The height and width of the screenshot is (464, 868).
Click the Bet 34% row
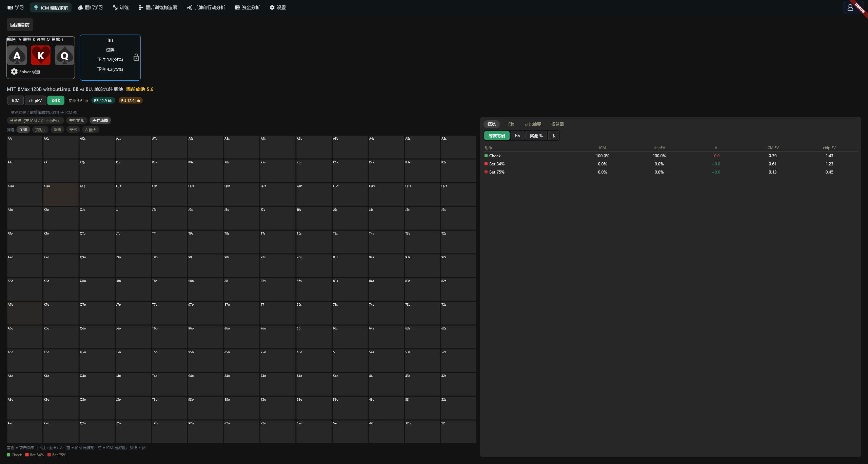(x=671, y=164)
